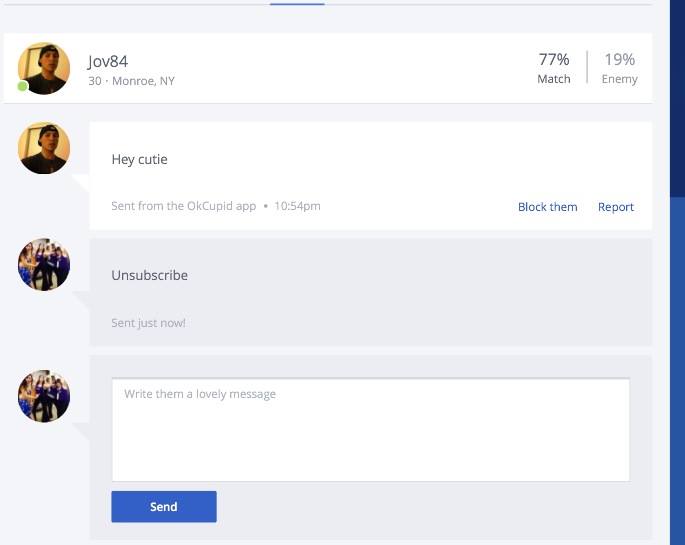The image size is (685, 545).
Task: Click the 10:54pm message timestamp
Action: (297, 206)
